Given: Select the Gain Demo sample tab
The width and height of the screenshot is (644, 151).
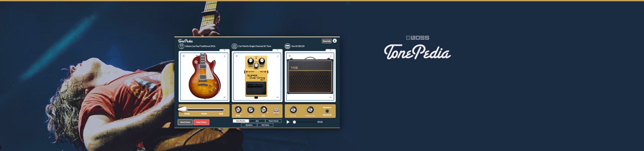Looking at the screenshot, I should 265,125.
